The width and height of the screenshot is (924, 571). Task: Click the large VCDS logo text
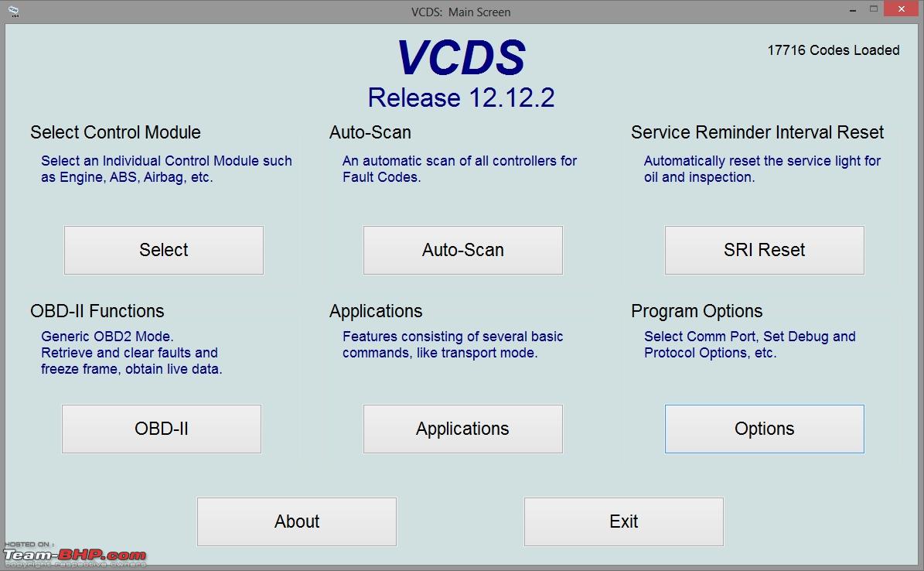462,58
